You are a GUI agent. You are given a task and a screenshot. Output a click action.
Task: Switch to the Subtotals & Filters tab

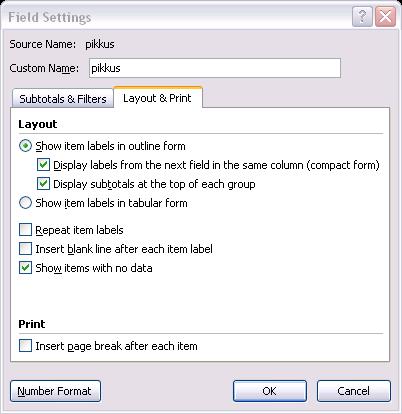tap(62, 99)
